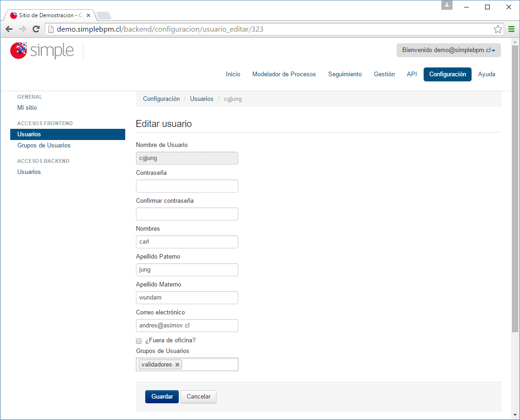Open a new browser tab

[103, 15]
